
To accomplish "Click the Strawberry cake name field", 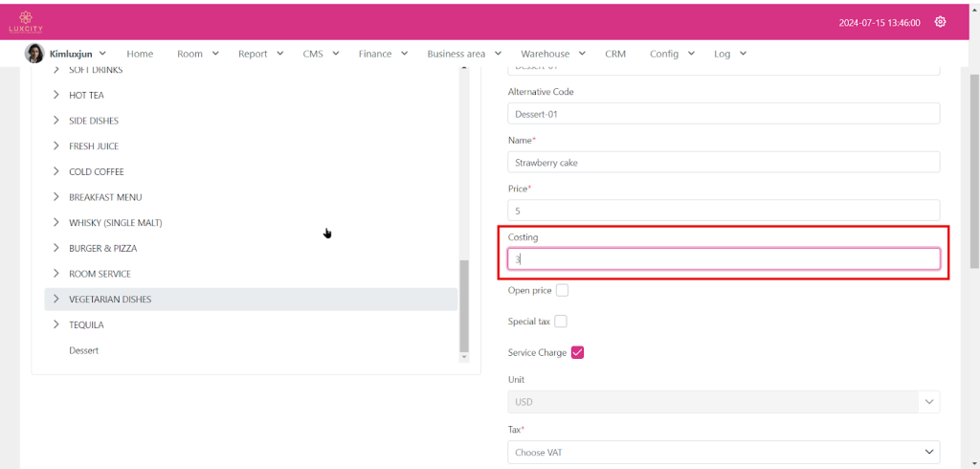I will coord(723,163).
